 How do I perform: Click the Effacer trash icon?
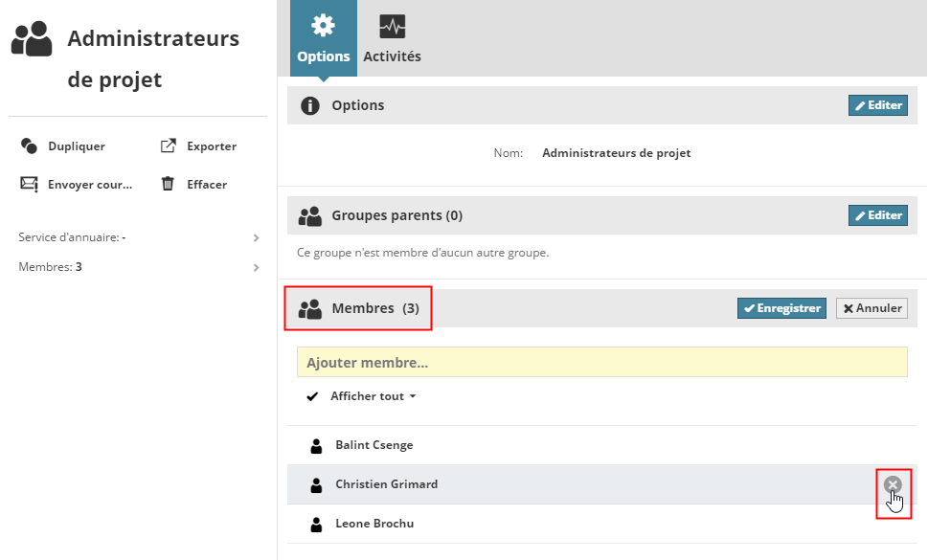coord(168,184)
